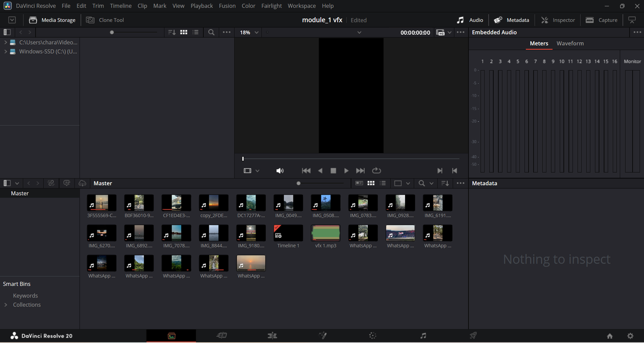
Task: Click the dropdown arrow box beside Media Storage
Action: pos(12,20)
